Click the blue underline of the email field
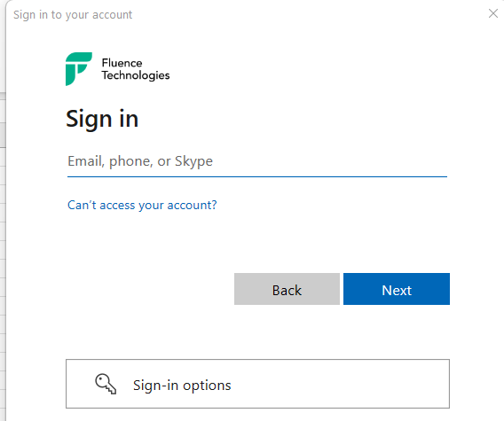This screenshot has width=504, height=421. 257,176
